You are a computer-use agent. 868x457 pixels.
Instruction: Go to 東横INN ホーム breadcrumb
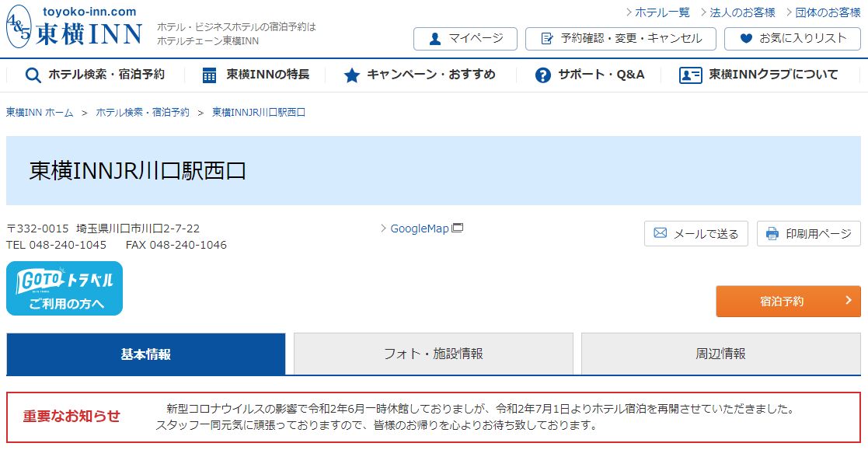[x=40, y=113]
